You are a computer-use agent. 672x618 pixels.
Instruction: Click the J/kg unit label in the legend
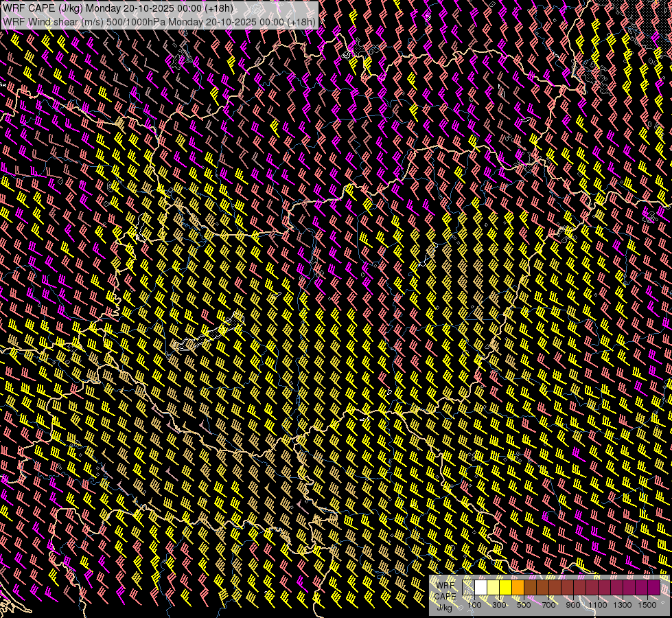point(445,607)
